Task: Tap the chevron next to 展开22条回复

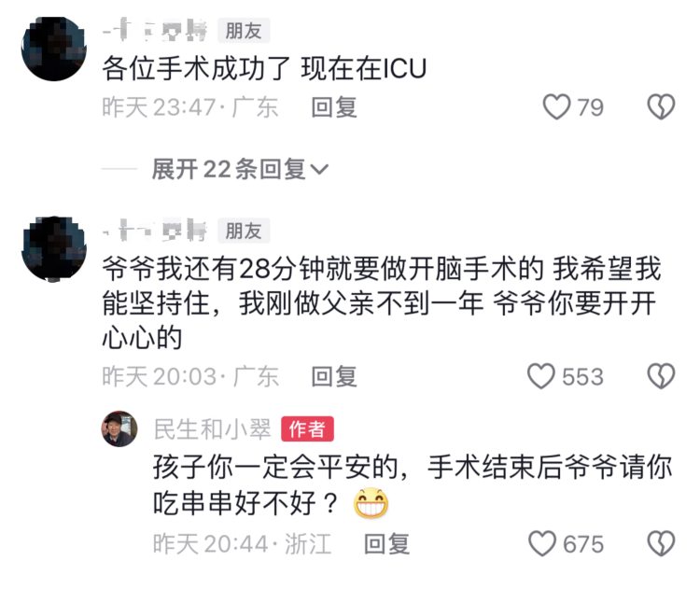Action: [319, 170]
